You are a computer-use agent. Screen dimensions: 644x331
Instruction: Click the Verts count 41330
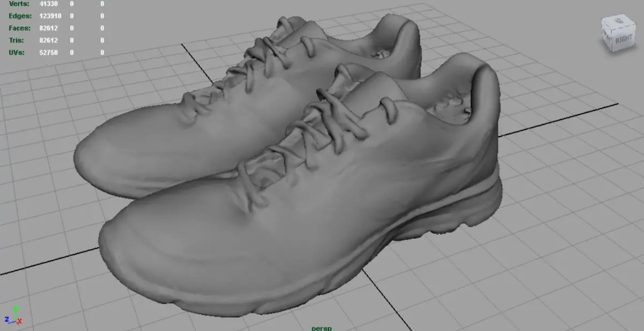[49, 4]
